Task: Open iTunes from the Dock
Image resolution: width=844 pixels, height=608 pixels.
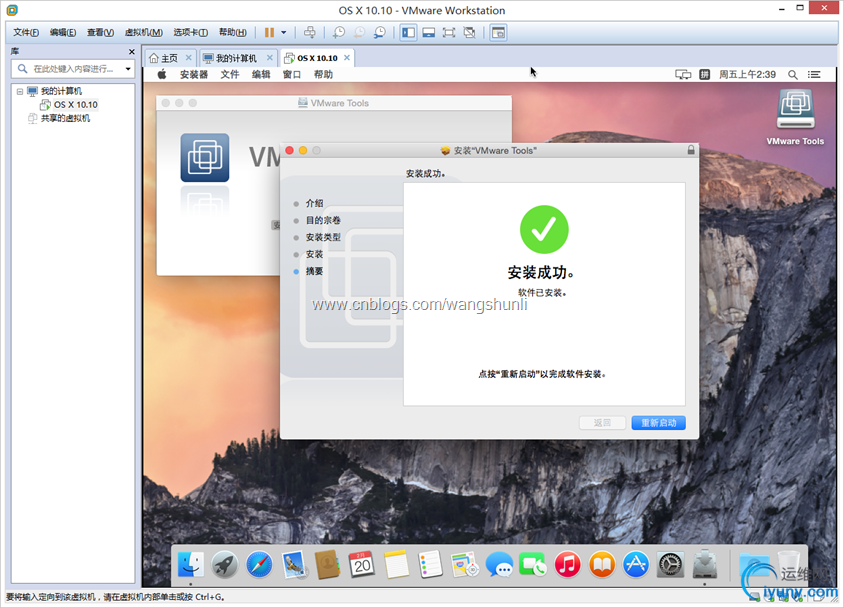Action: [567, 565]
